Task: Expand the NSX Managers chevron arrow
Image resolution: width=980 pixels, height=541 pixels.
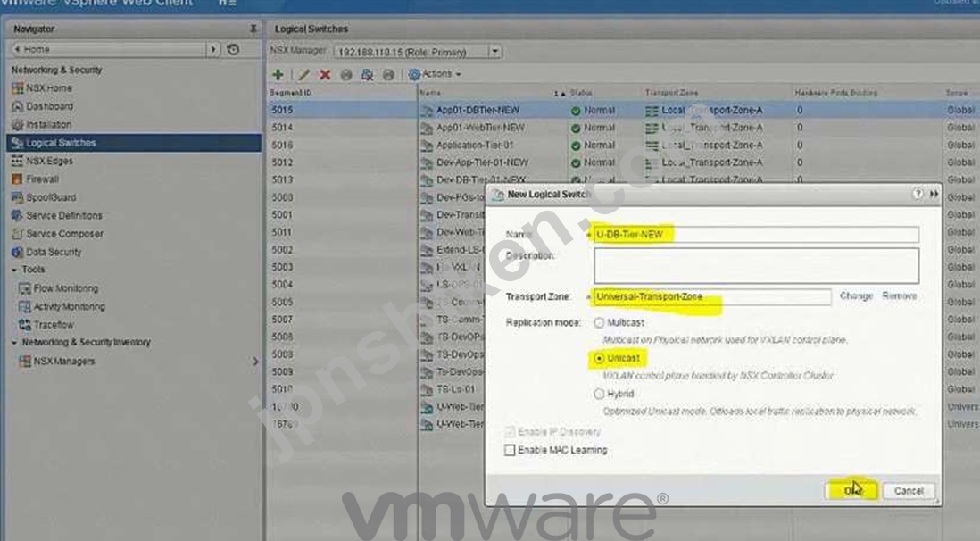Action: pyautogui.click(x=255, y=361)
